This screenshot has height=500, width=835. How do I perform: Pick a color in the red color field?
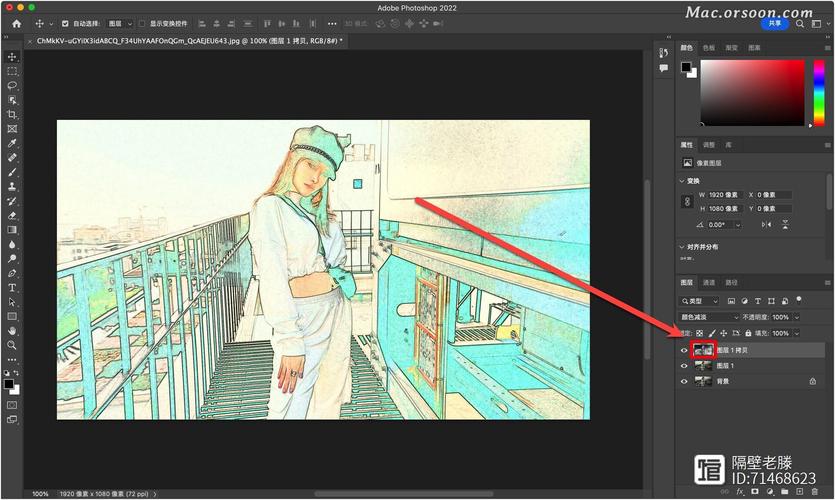click(x=752, y=93)
